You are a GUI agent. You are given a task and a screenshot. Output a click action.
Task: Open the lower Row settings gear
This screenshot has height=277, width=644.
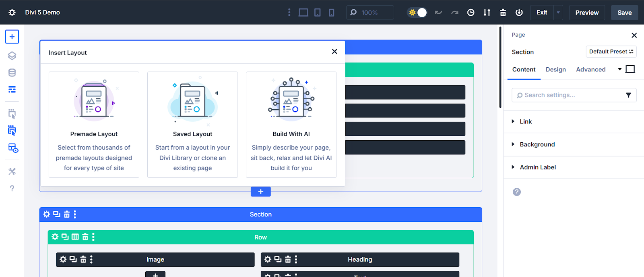[55, 237]
